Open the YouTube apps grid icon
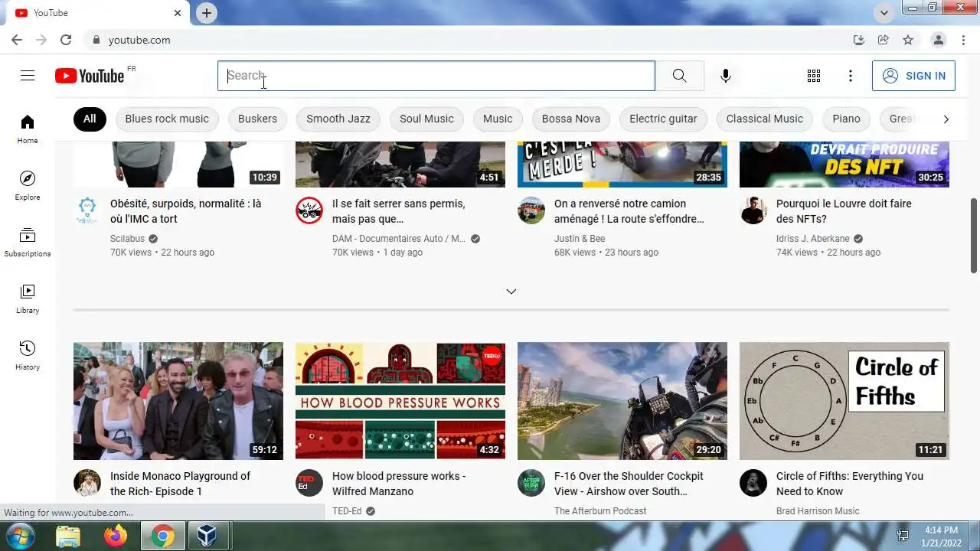980x551 pixels. click(814, 76)
